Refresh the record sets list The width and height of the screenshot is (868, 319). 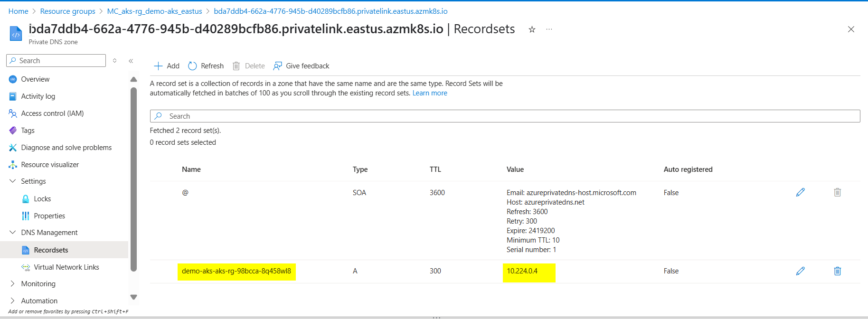click(x=206, y=66)
